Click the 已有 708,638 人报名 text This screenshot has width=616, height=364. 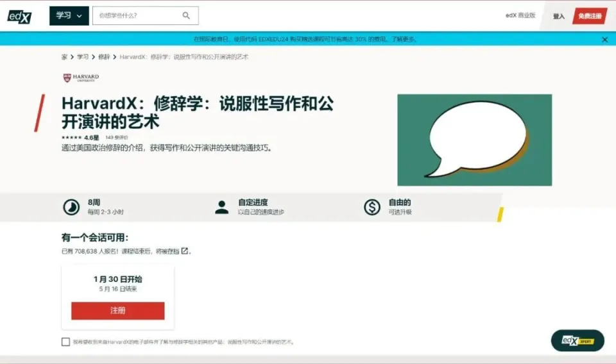90,251
